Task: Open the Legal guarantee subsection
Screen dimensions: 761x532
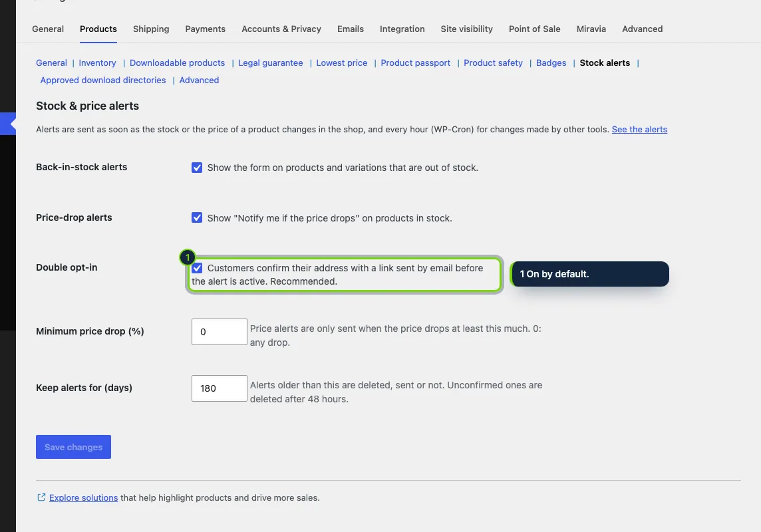Action: 270,63
